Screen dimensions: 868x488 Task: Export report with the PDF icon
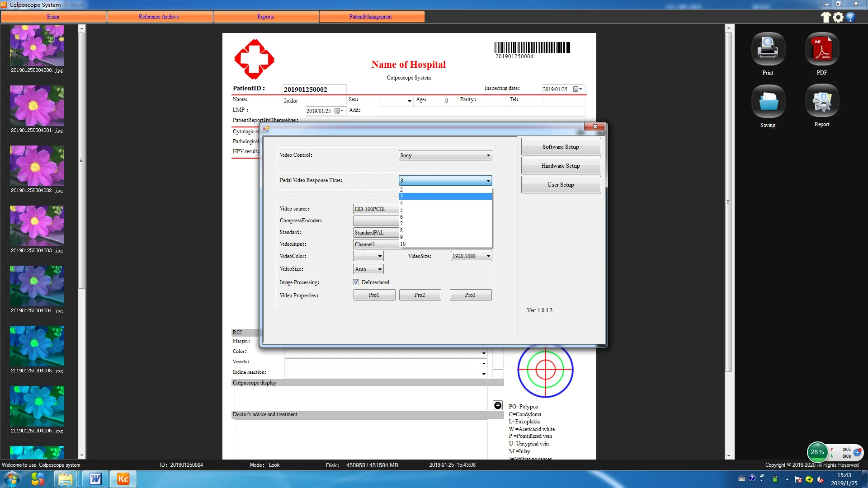821,49
